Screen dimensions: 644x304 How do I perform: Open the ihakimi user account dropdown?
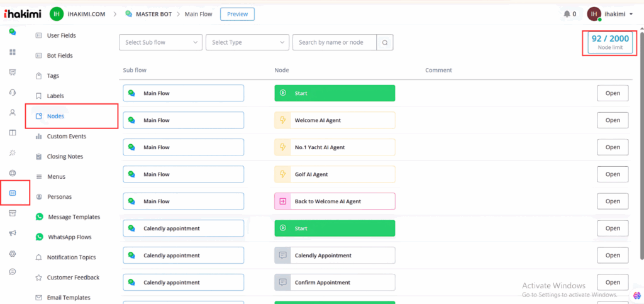(609, 14)
